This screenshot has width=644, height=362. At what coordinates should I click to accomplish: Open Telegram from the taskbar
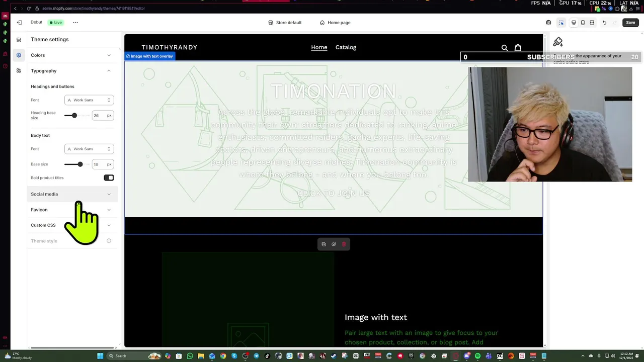(256, 356)
